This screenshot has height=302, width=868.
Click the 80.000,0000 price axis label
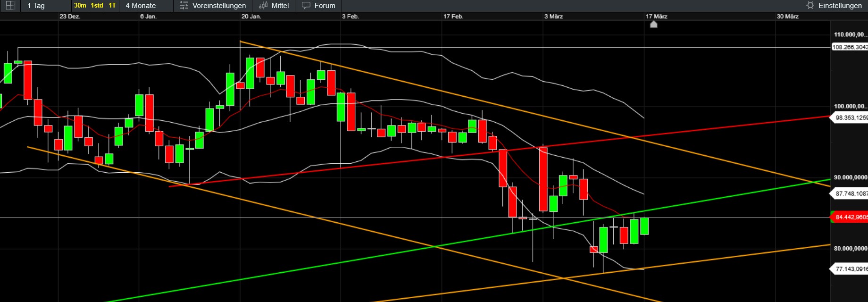[851, 248]
